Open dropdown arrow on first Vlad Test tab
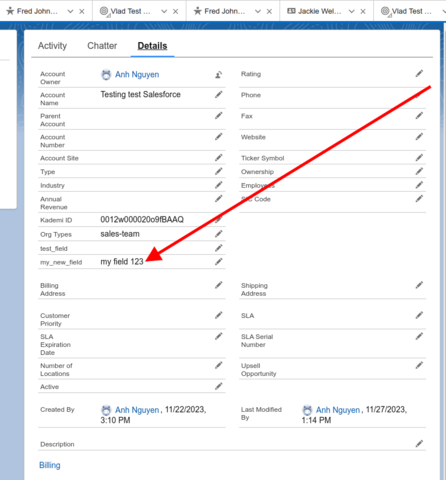This screenshot has width=446, height=480. coord(164,11)
